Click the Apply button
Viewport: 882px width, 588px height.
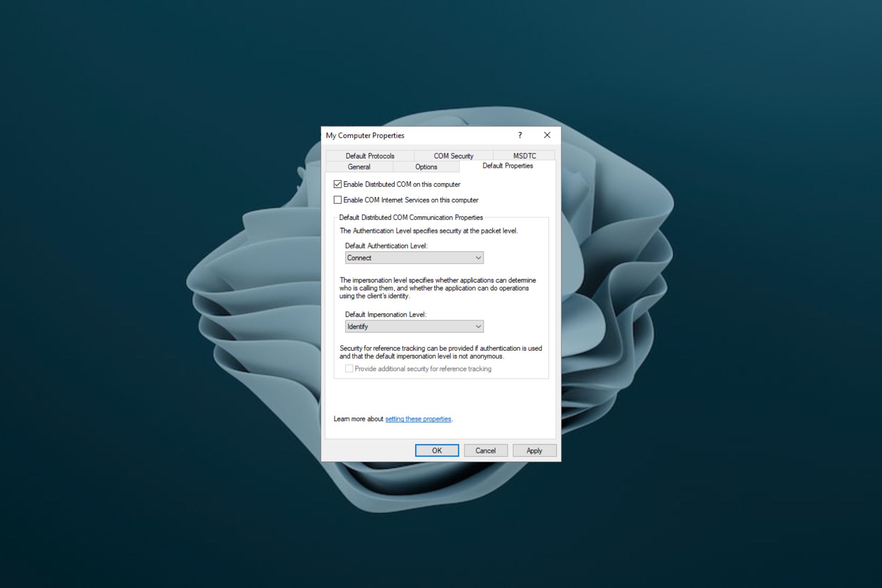[534, 450]
